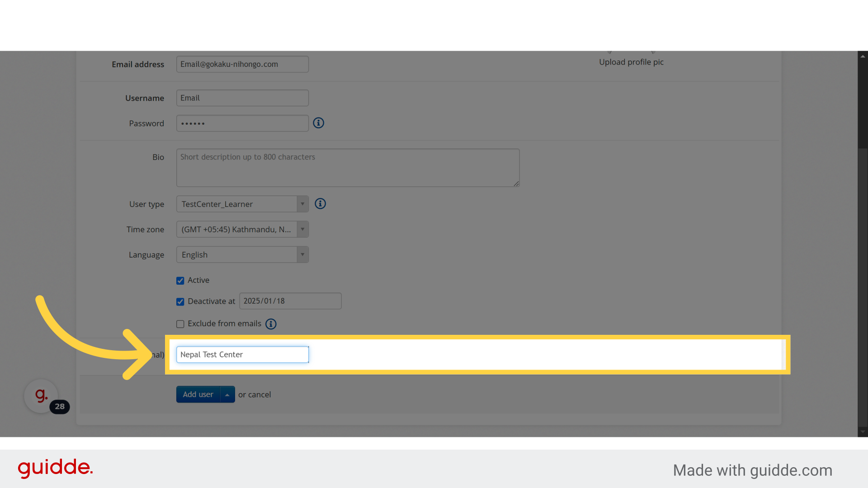Click Upload profile pic link
The image size is (868, 488).
pyautogui.click(x=631, y=62)
